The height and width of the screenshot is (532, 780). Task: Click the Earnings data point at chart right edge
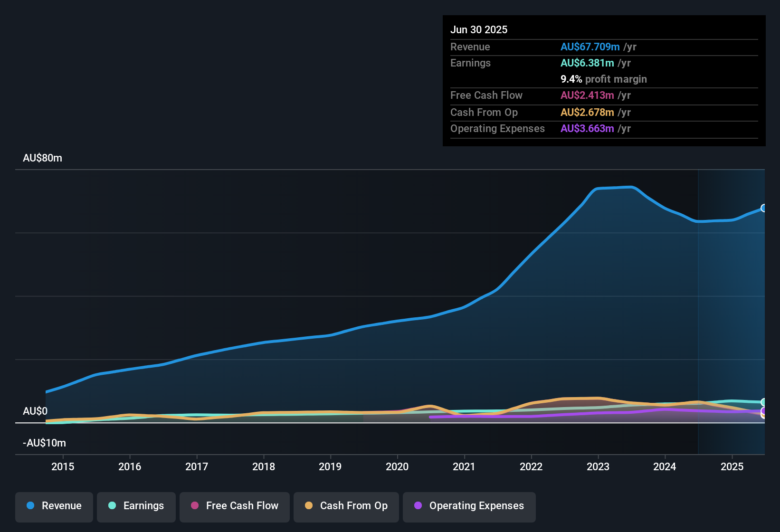tap(764, 402)
